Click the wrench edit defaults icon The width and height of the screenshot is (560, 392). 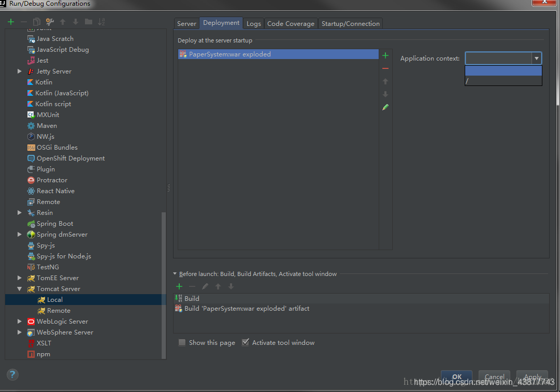coord(50,22)
